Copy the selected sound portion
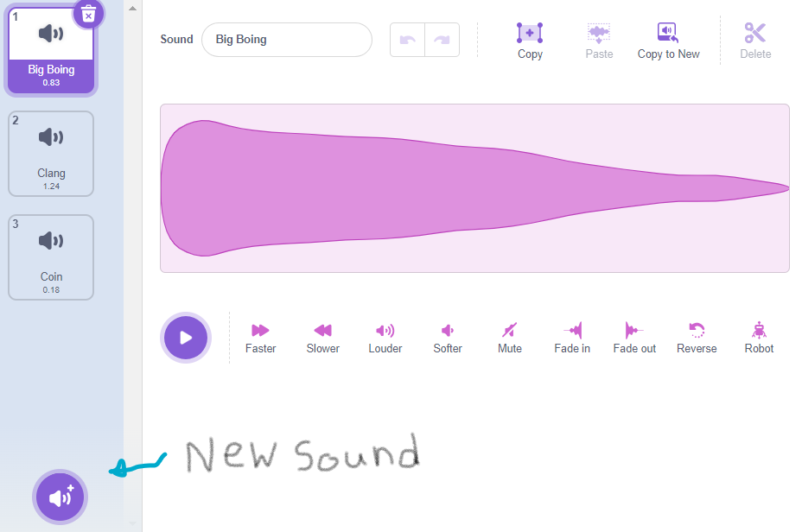 tap(530, 39)
